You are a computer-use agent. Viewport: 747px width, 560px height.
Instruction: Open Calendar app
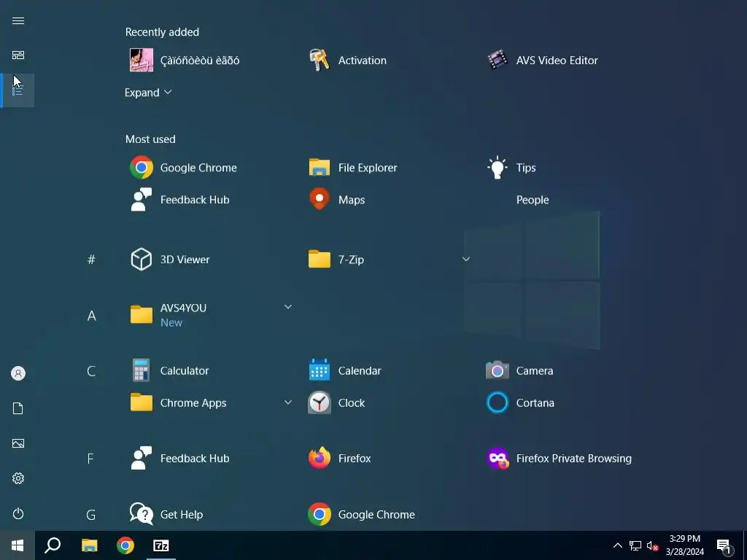tap(345, 370)
